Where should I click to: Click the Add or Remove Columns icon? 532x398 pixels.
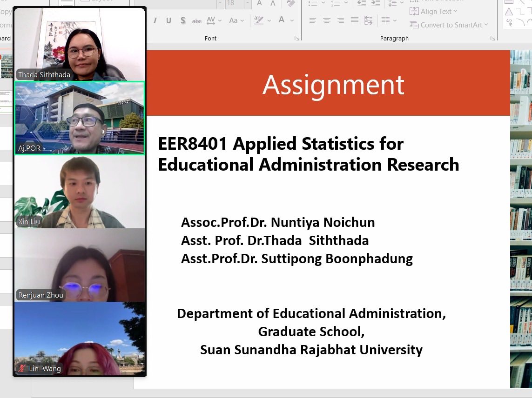coord(385,20)
